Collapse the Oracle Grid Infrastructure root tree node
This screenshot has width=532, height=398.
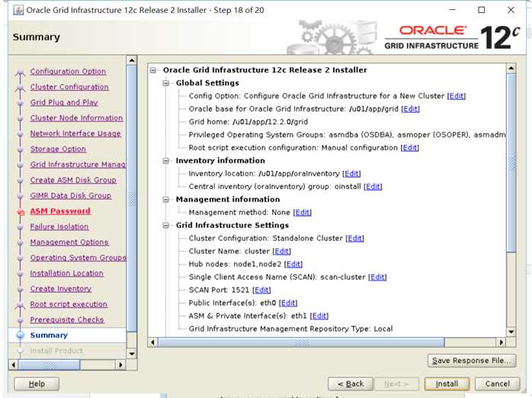tap(153, 70)
